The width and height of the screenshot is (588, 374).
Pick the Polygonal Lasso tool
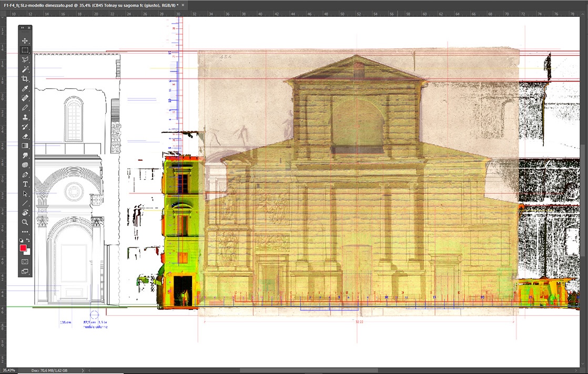pos(25,60)
